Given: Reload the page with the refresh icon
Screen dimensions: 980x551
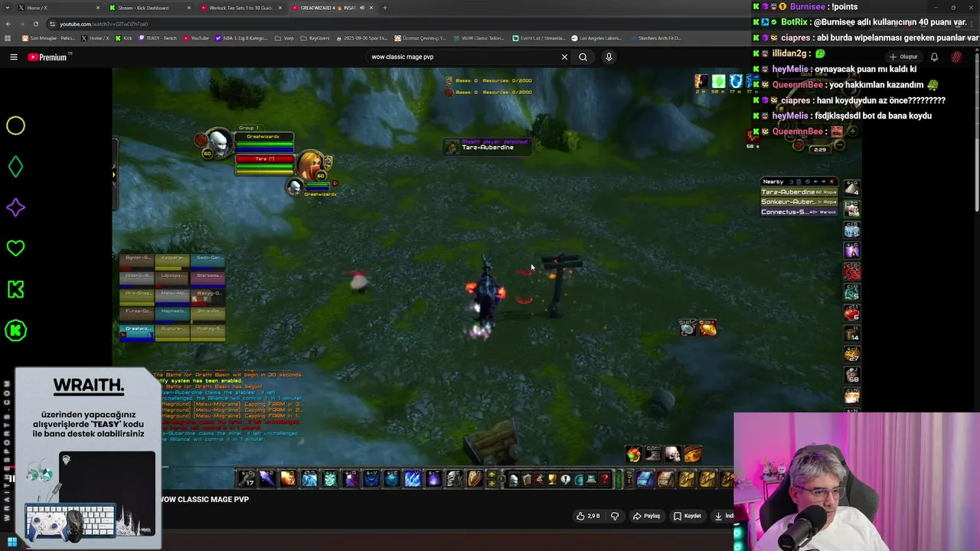Looking at the screenshot, I should [x=35, y=24].
